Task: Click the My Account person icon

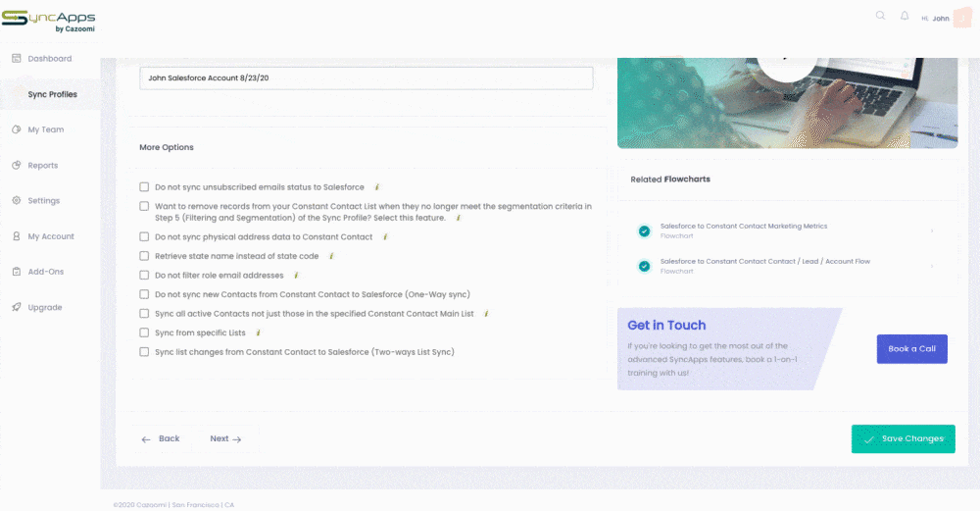Action: coord(17,236)
